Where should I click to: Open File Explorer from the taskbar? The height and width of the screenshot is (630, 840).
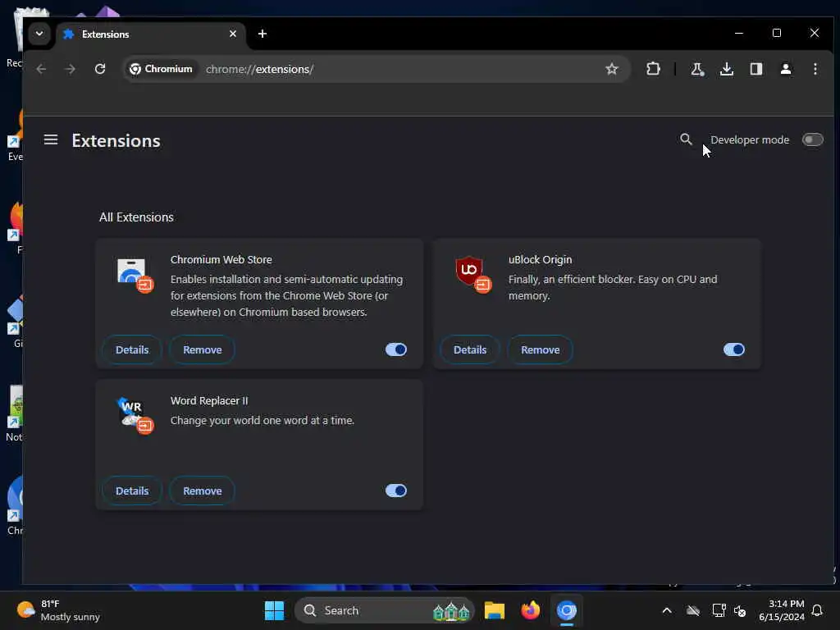click(x=495, y=610)
